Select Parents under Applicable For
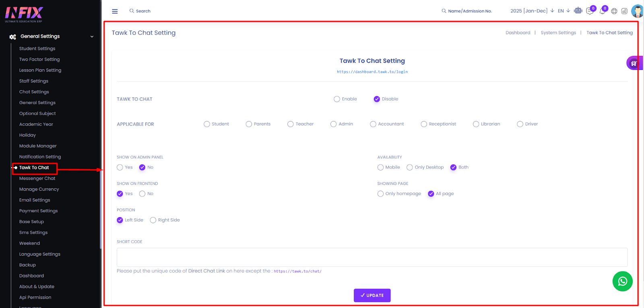This screenshot has width=644, height=308. coord(249,124)
